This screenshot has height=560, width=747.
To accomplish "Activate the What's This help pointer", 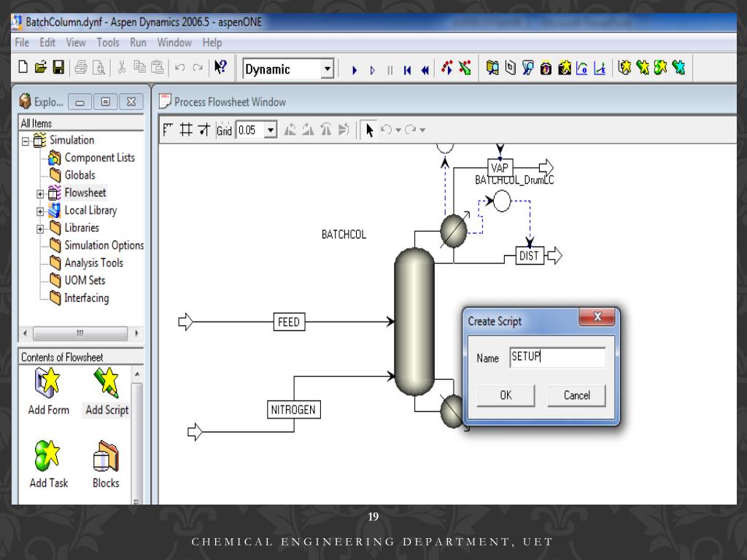I will (220, 67).
